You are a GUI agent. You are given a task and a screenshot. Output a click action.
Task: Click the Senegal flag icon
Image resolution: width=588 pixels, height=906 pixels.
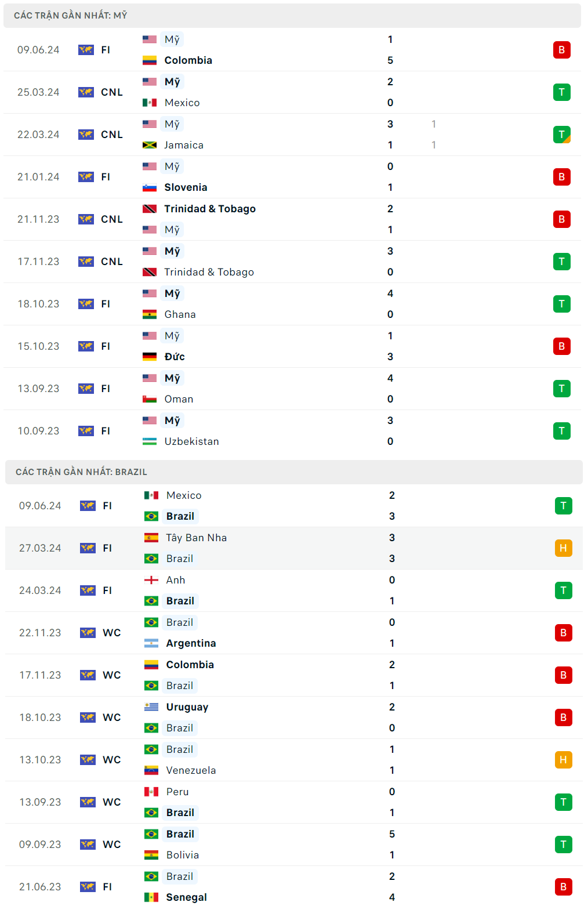(151, 897)
